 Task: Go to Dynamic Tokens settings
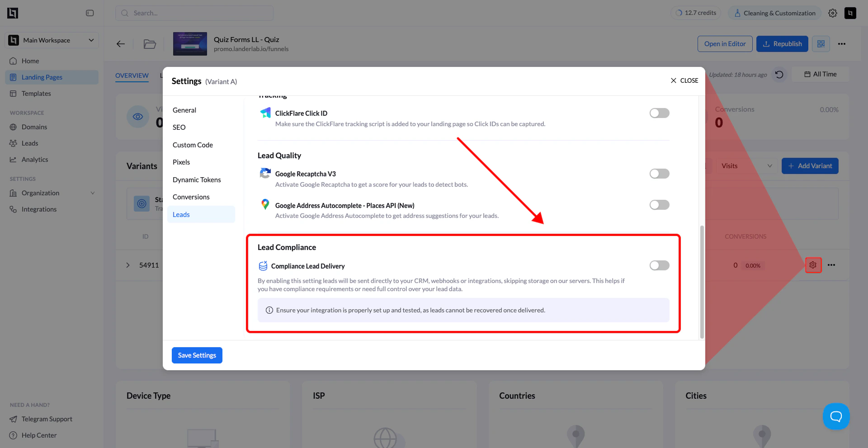click(x=197, y=180)
